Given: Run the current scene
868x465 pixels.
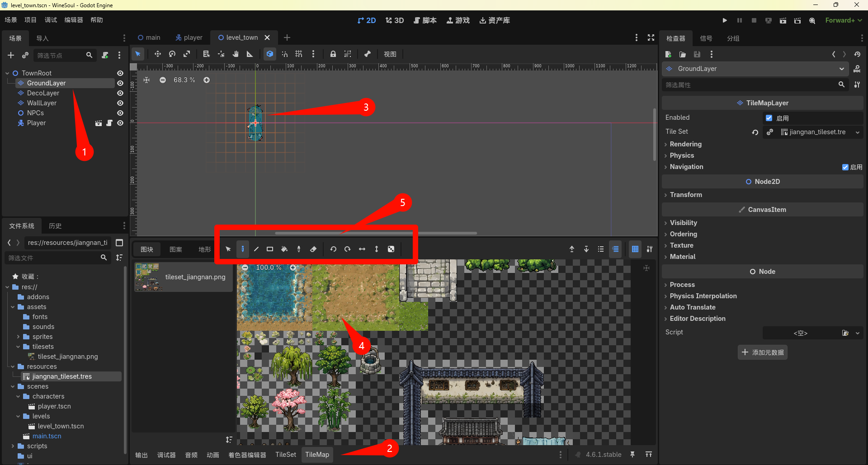Looking at the screenshot, I should coord(783,20).
